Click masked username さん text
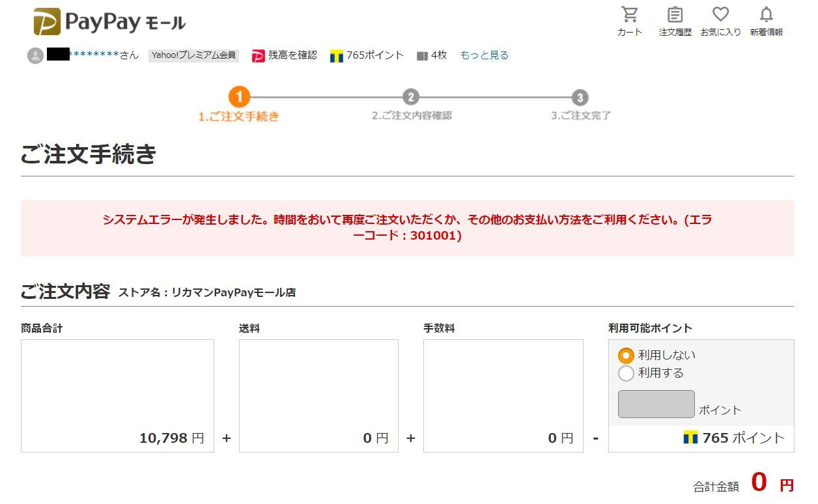 (x=93, y=55)
